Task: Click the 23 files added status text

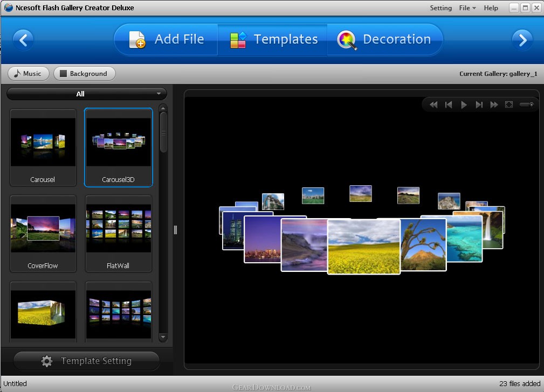Action: [x=520, y=383]
